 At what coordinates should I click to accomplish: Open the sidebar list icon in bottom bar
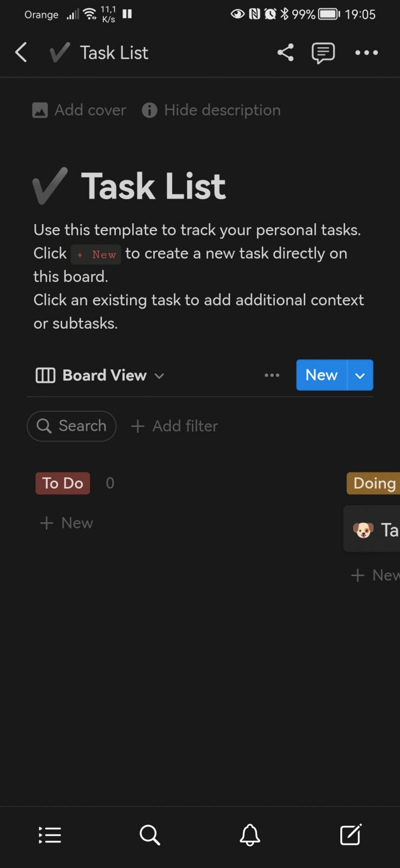pos(50,835)
